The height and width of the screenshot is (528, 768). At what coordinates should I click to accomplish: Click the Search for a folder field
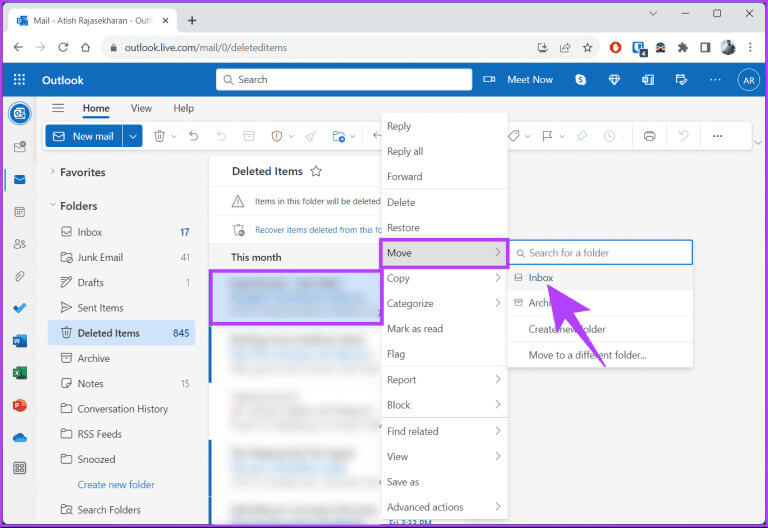[x=600, y=253]
